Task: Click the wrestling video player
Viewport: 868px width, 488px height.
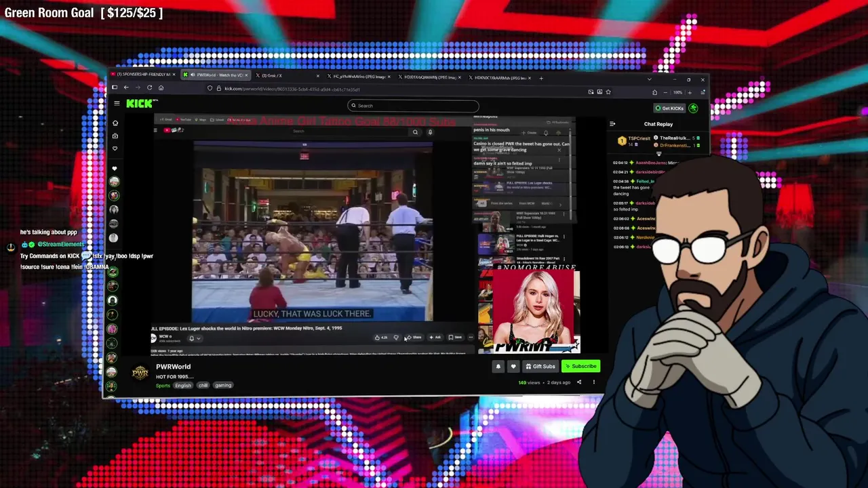Action: (312, 230)
